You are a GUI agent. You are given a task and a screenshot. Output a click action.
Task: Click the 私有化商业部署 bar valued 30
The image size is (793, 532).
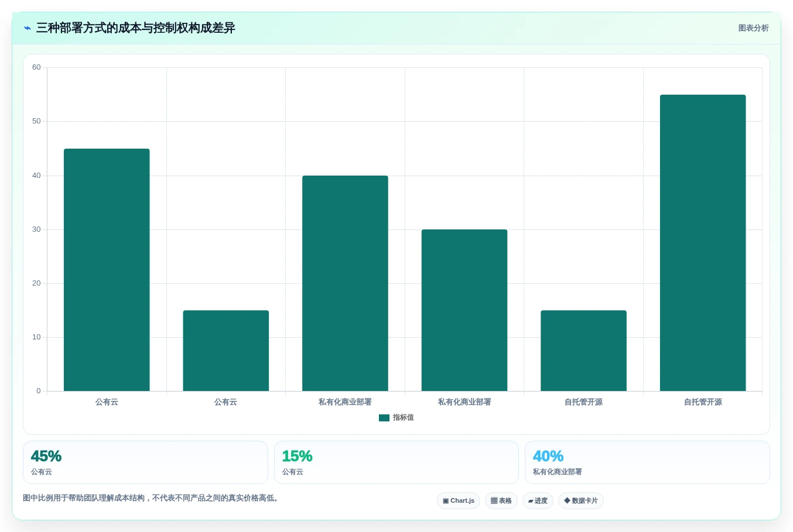pyautogui.click(x=464, y=310)
